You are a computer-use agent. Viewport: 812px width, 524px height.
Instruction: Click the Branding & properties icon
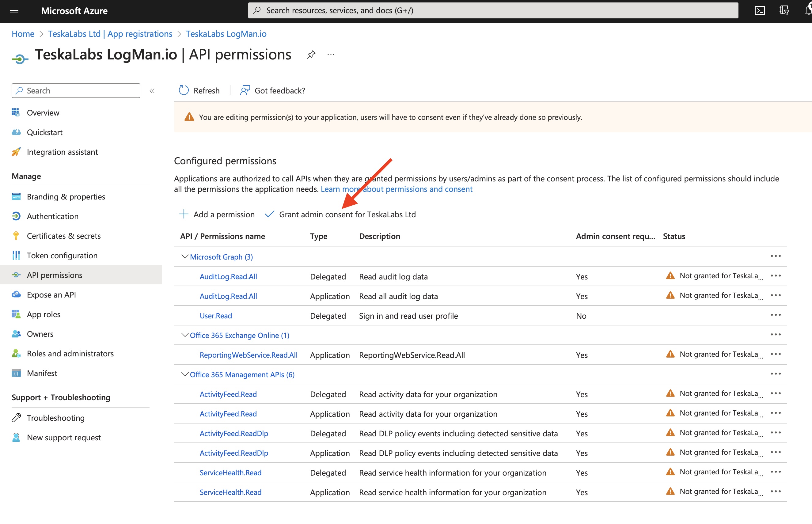(16, 197)
